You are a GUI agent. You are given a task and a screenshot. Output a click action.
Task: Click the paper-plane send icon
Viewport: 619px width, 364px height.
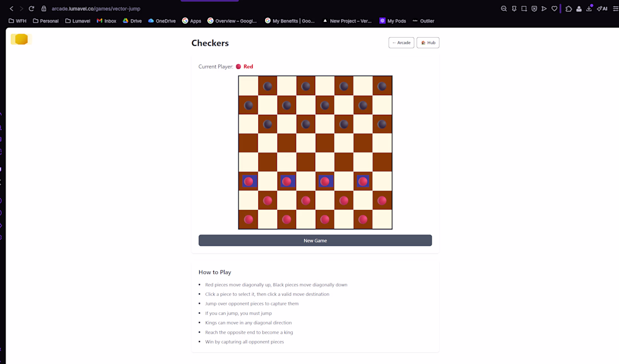[544, 8]
